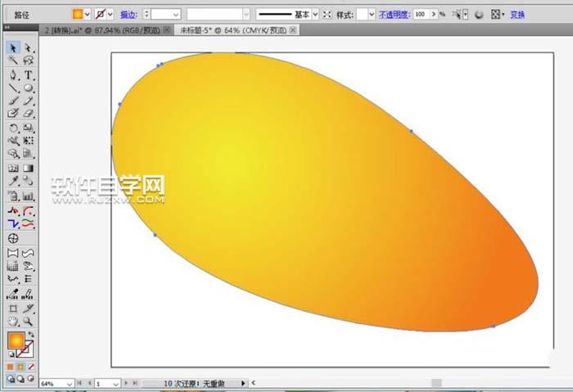Click the artboard page number field

coord(104,383)
